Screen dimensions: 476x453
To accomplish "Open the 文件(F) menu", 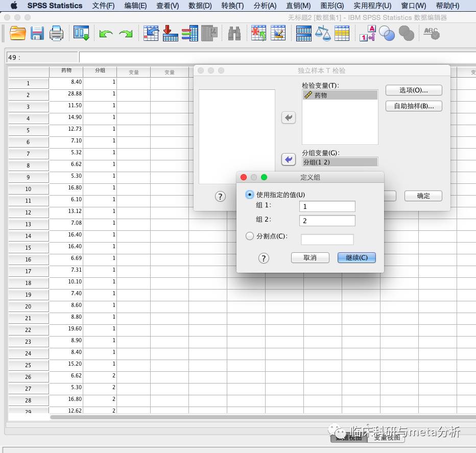I will coord(103,6).
